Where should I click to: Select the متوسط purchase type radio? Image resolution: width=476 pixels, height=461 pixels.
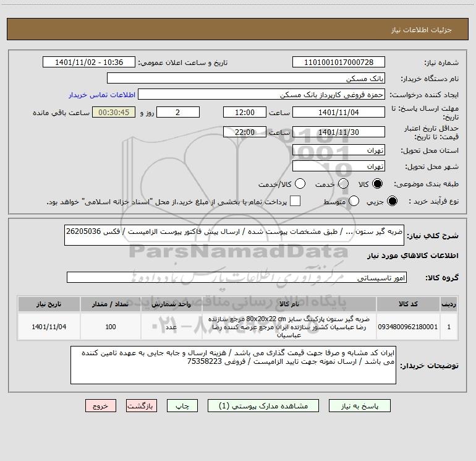point(354,201)
